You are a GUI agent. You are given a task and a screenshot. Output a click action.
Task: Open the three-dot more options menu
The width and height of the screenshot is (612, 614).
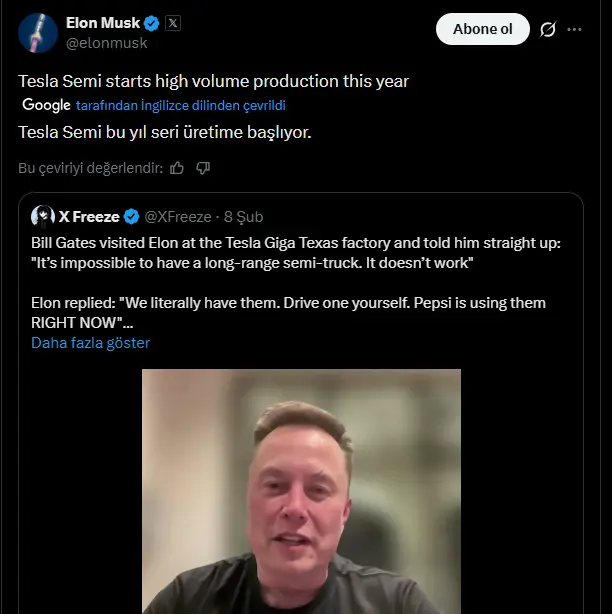pos(574,29)
